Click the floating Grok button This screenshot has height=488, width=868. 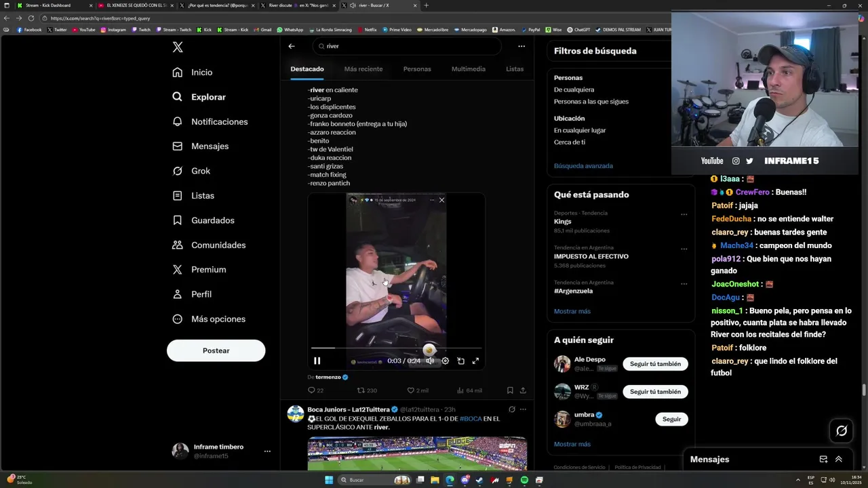[x=842, y=431]
